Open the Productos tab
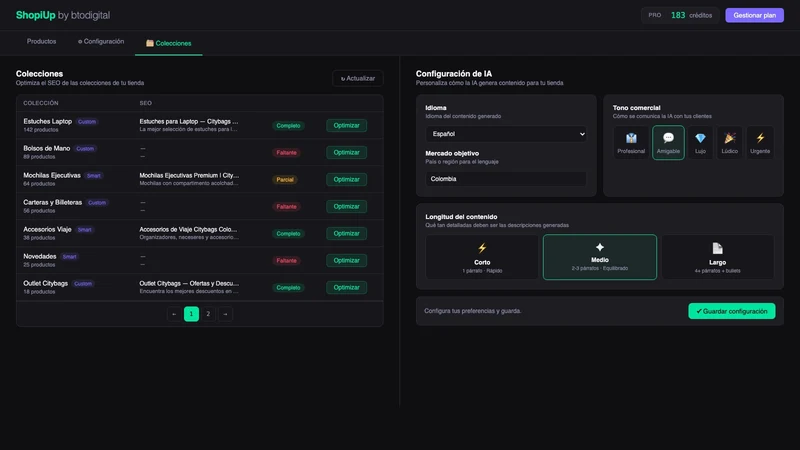The height and width of the screenshot is (450, 800). (41, 42)
